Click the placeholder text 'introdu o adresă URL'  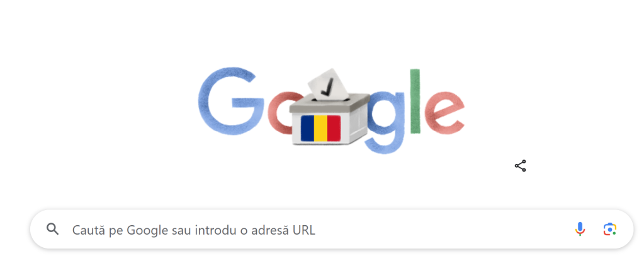(x=255, y=230)
